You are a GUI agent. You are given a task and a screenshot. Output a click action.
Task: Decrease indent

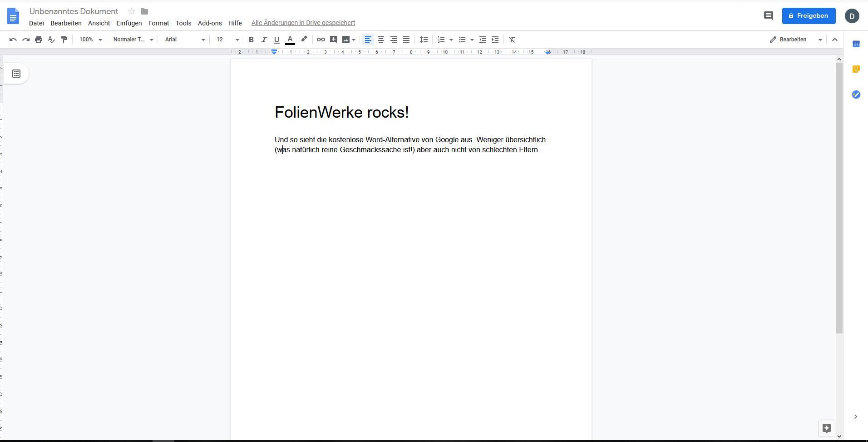483,40
